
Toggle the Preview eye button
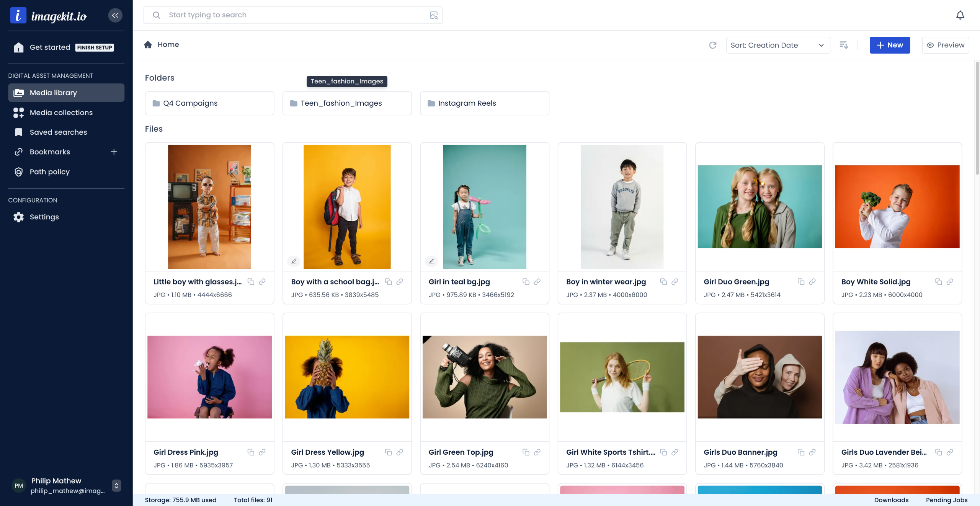(x=946, y=45)
